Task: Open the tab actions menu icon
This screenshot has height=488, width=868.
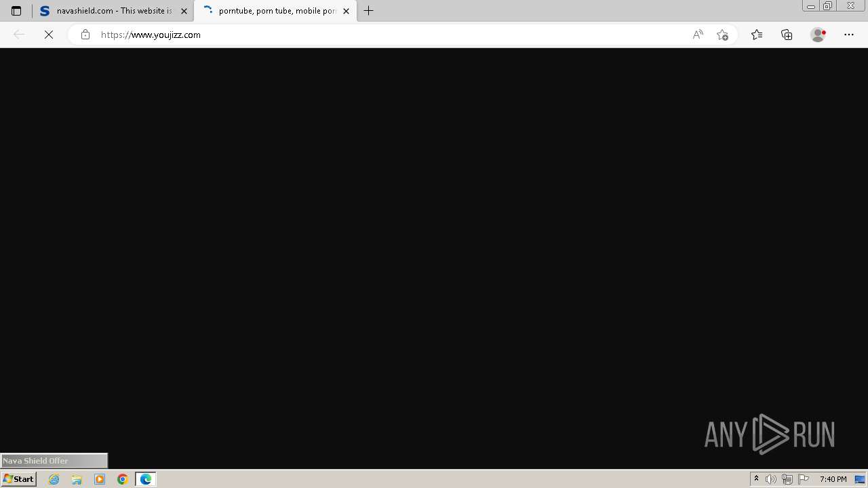Action: 16,11
